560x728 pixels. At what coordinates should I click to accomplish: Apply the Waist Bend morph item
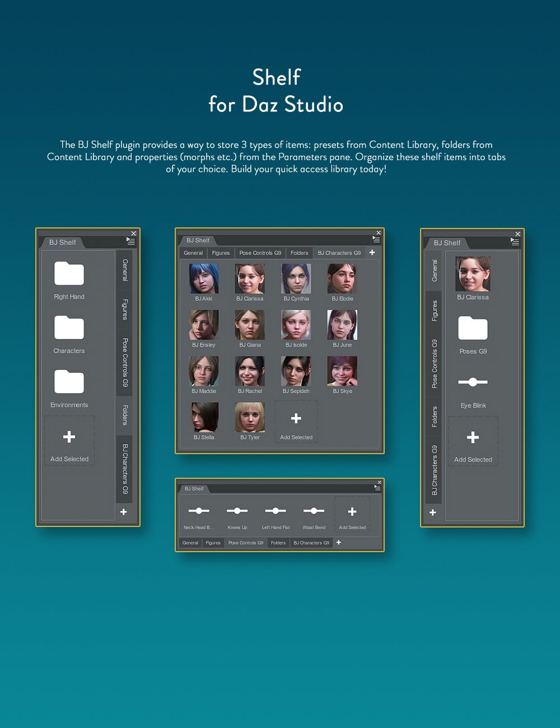(x=314, y=511)
